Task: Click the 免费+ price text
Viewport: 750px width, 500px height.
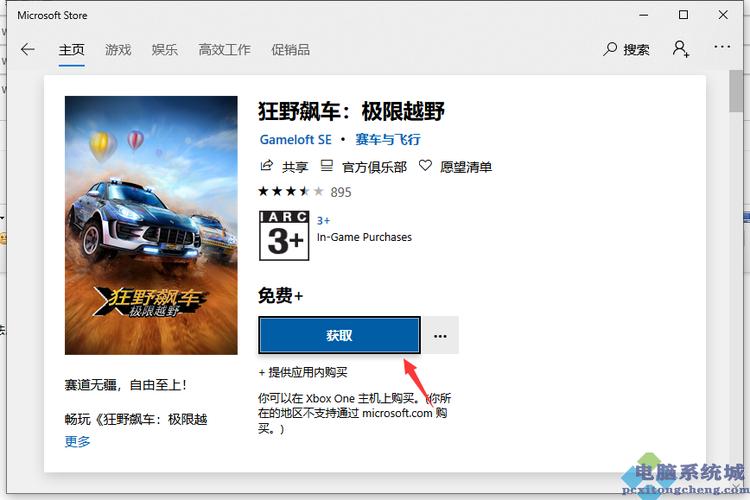Action: click(x=280, y=295)
